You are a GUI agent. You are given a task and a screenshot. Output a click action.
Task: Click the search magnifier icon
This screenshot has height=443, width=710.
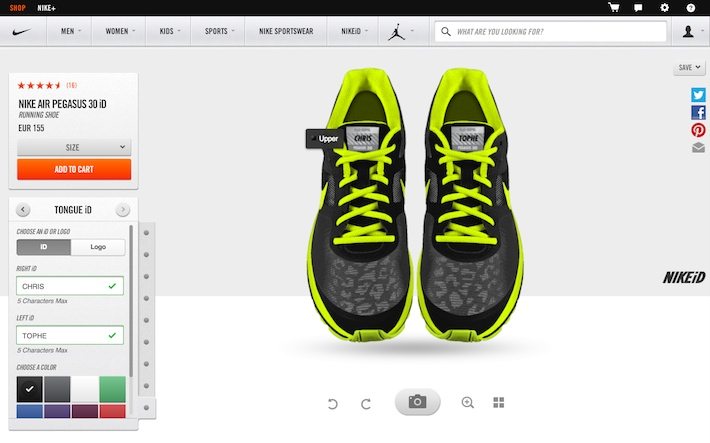446,32
